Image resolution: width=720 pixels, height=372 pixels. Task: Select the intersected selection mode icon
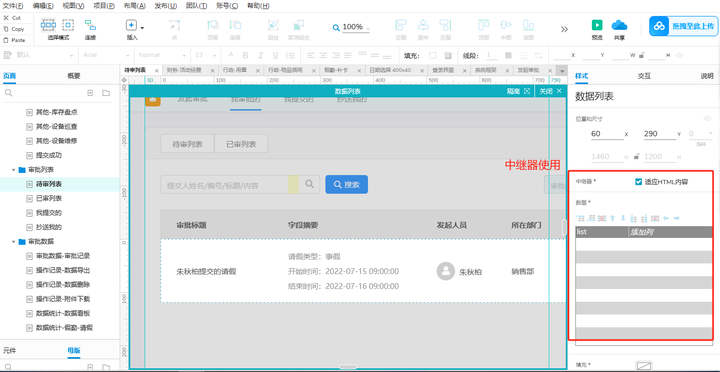tap(48, 25)
